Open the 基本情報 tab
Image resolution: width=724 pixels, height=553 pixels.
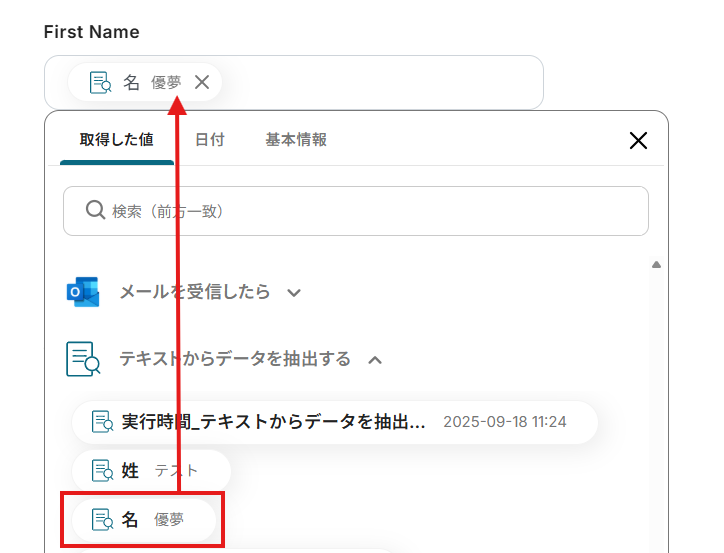coord(296,140)
